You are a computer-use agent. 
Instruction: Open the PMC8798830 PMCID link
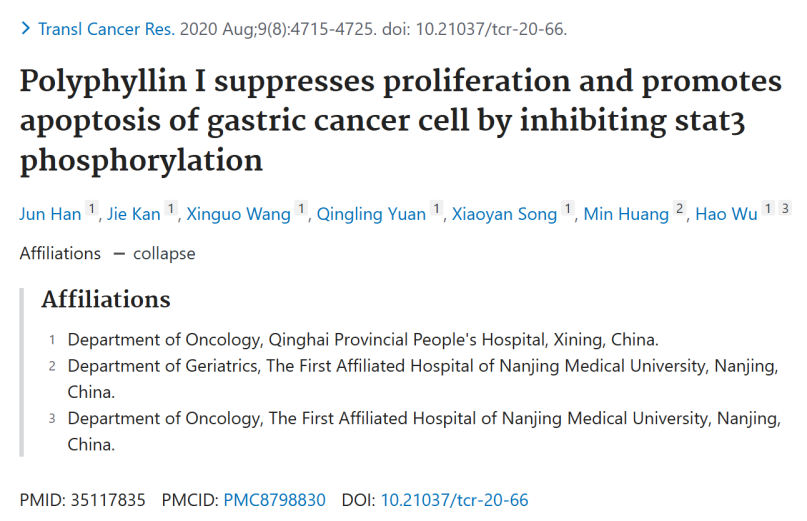point(274,500)
